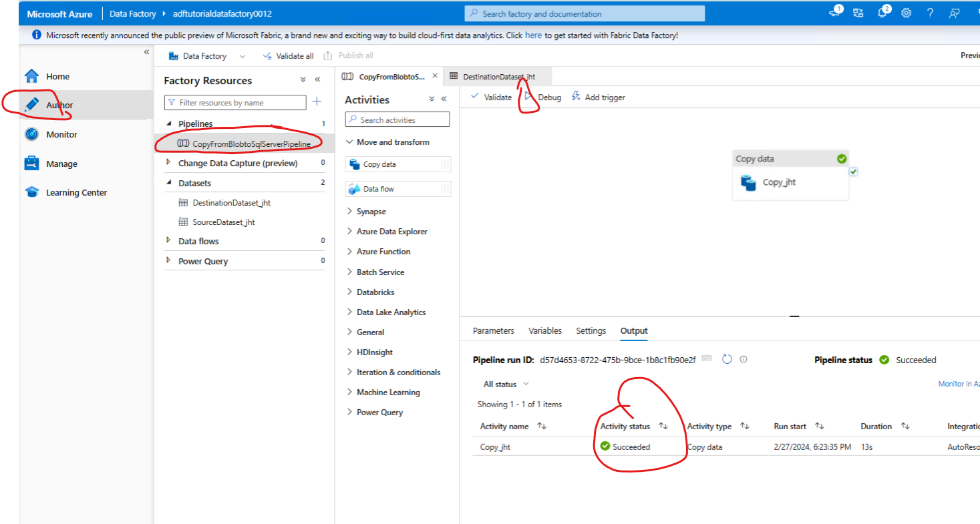This screenshot has height=524, width=980.
Task: Sort by Duration column arrows
Action: pos(905,426)
